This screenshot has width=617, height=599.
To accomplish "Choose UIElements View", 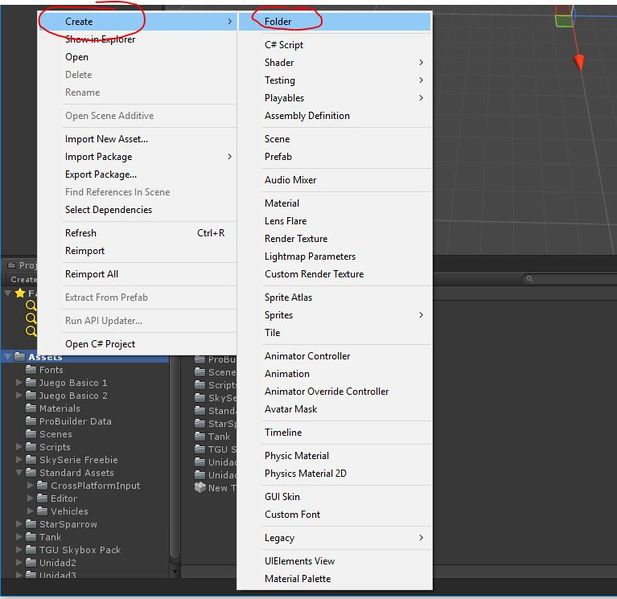I will point(299,561).
